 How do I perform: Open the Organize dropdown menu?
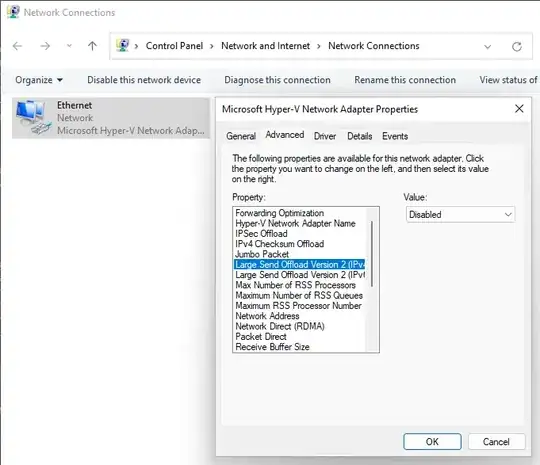coord(39,80)
